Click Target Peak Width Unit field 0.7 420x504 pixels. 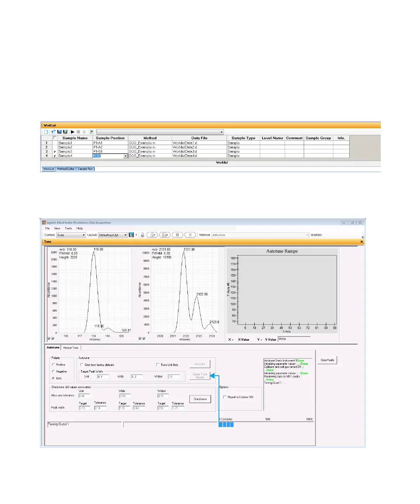[x=103, y=376]
